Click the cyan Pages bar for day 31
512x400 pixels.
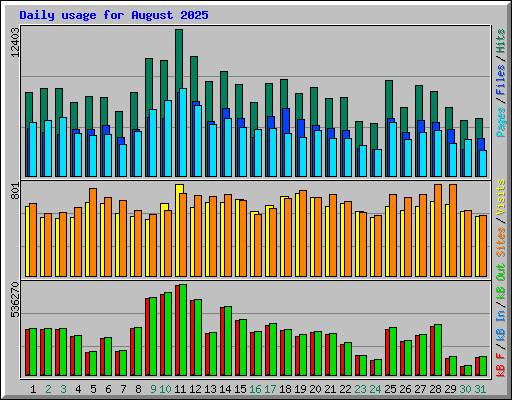coord(483,163)
